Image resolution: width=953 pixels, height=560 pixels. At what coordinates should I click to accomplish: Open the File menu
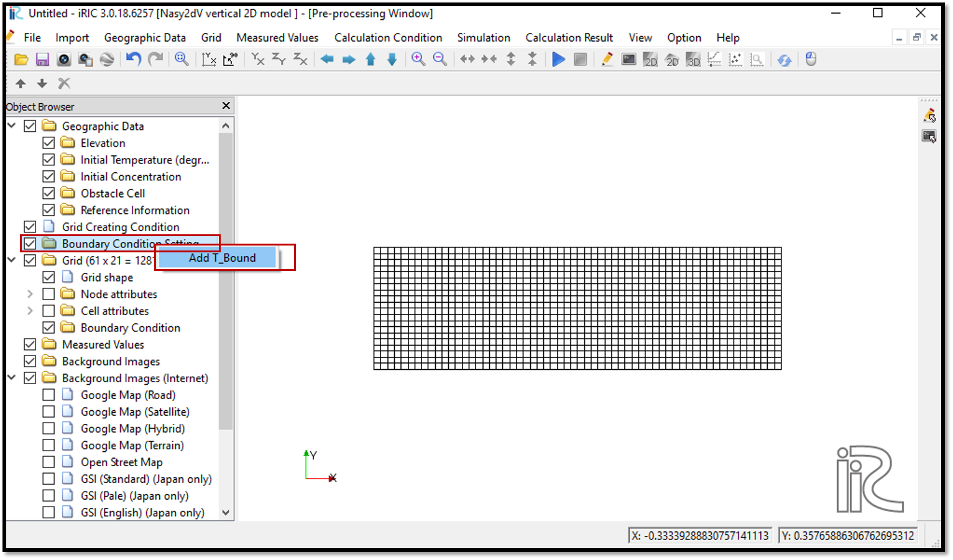tap(32, 38)
